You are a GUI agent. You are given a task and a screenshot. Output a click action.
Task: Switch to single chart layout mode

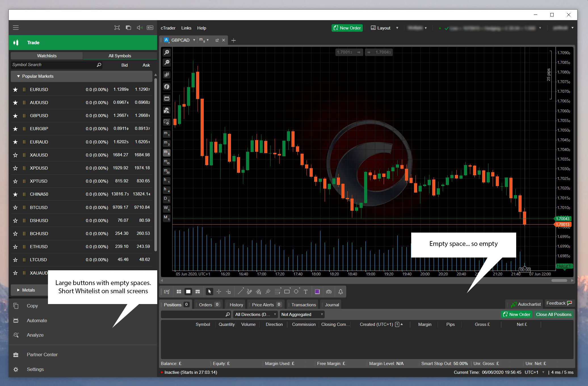(x=188, y=292)
